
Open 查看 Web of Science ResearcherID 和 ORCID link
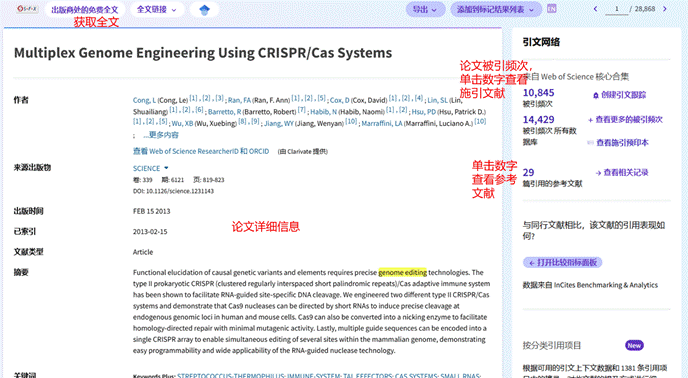pos(201,151)
